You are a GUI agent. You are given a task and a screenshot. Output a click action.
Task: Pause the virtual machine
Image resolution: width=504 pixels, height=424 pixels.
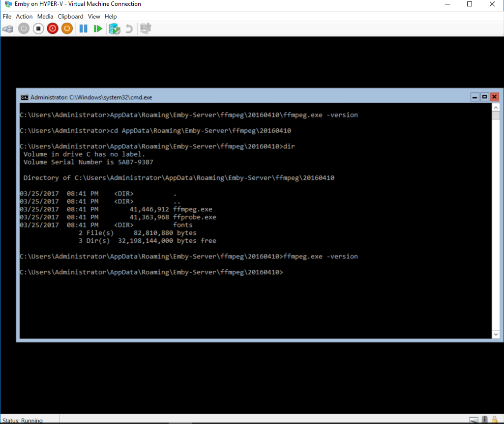coord(83,28)
